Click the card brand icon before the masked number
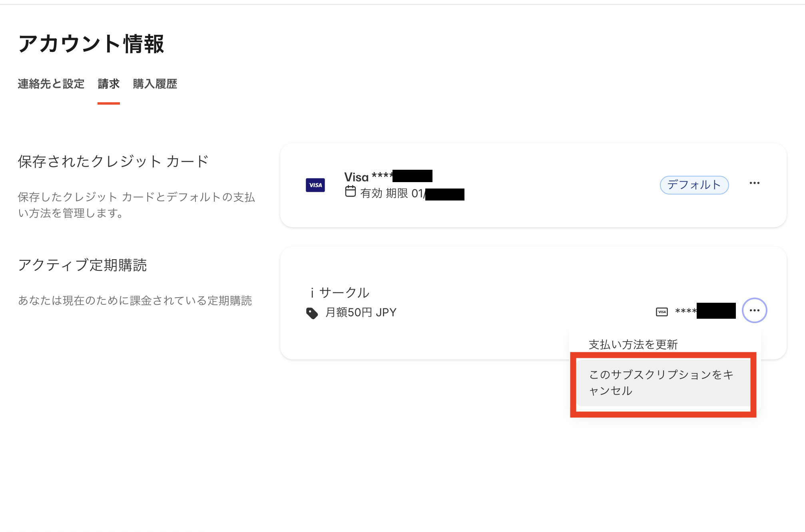The height and width of the screenshot is (532, 805). pyautogui.click(x=662, y=312)
